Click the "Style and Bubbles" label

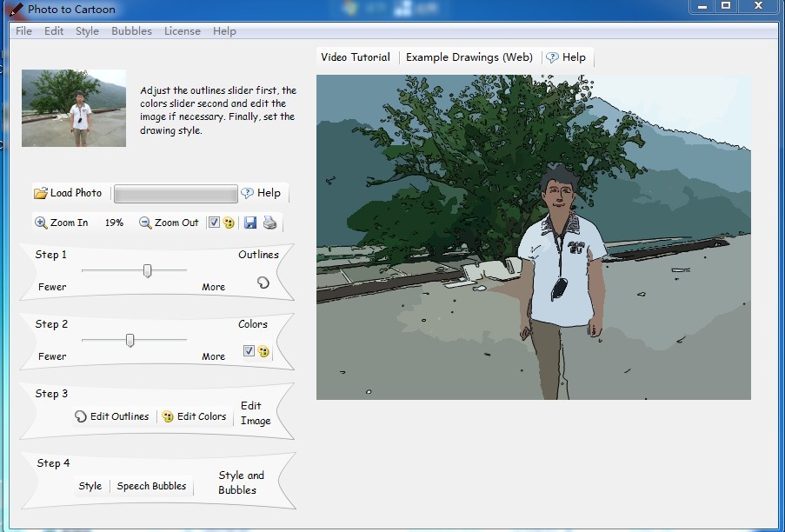(x=241, y=482)
